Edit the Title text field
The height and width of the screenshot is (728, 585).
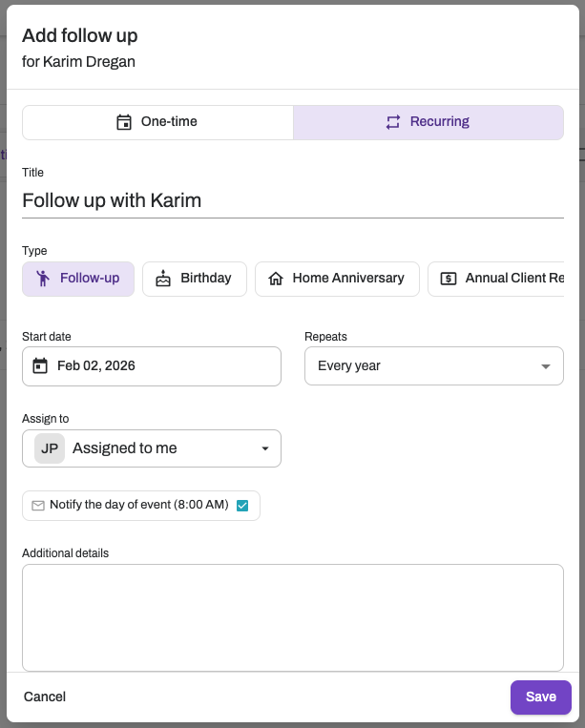(292, 201)
